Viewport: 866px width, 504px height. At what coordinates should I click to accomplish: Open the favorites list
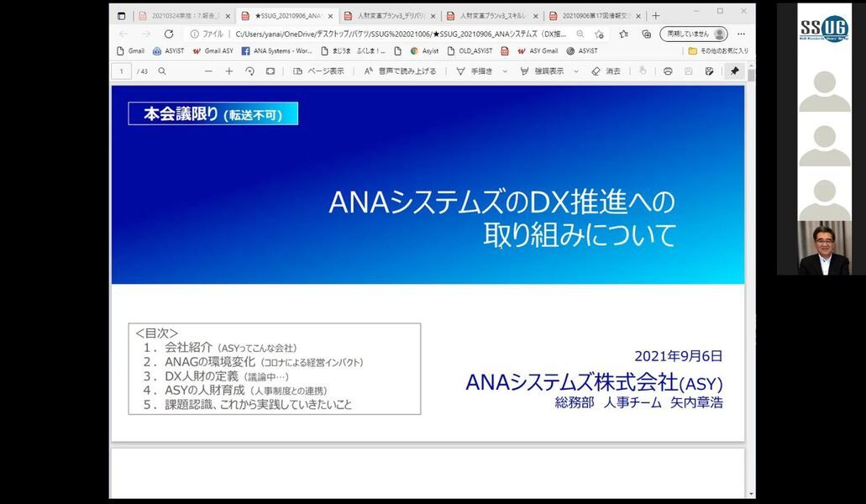point(623,34)
